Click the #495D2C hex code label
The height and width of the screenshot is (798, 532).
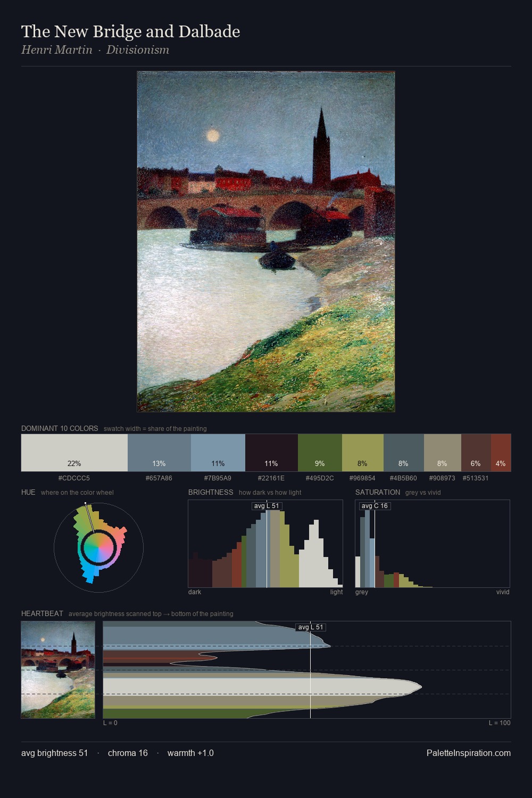[x=320, y=478]
